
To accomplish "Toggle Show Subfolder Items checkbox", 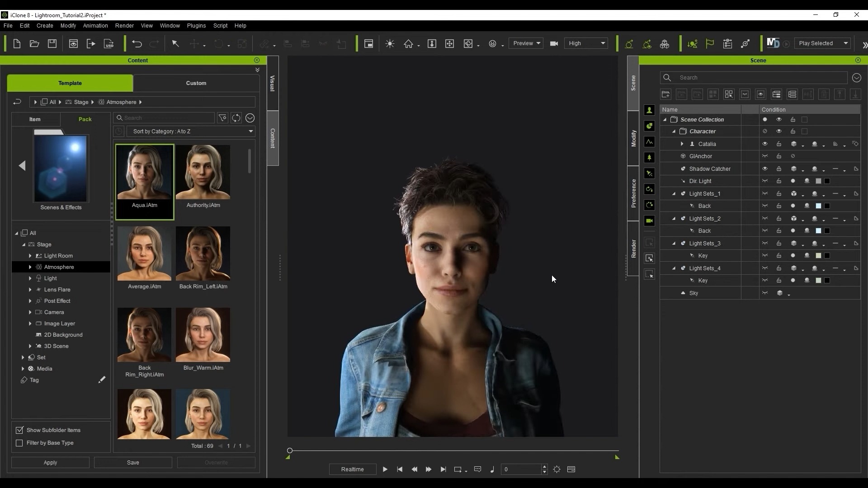I will point(19,430).
